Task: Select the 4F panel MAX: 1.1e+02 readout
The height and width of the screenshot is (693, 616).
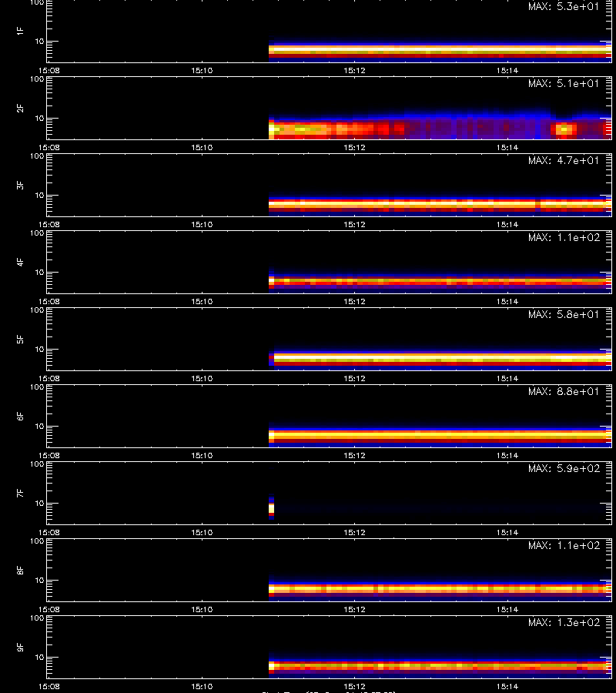Action: 564,237
